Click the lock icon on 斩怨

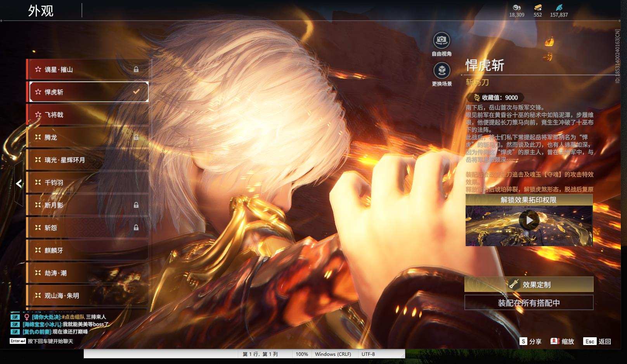point(136,228)
